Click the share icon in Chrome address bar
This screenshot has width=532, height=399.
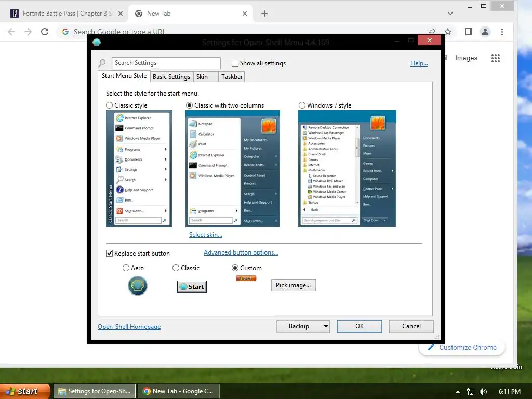coord(431,32)
